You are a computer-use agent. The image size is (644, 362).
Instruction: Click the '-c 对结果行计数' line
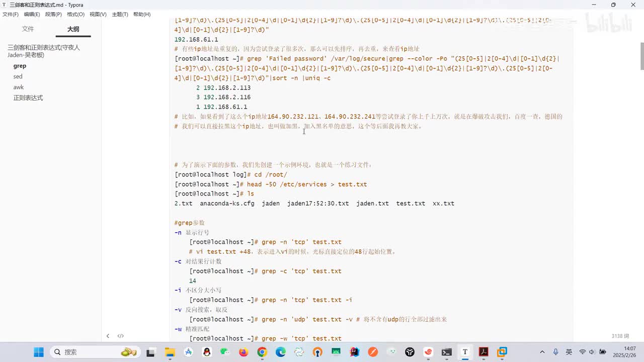pyautogui.click(x=198, y=261)
